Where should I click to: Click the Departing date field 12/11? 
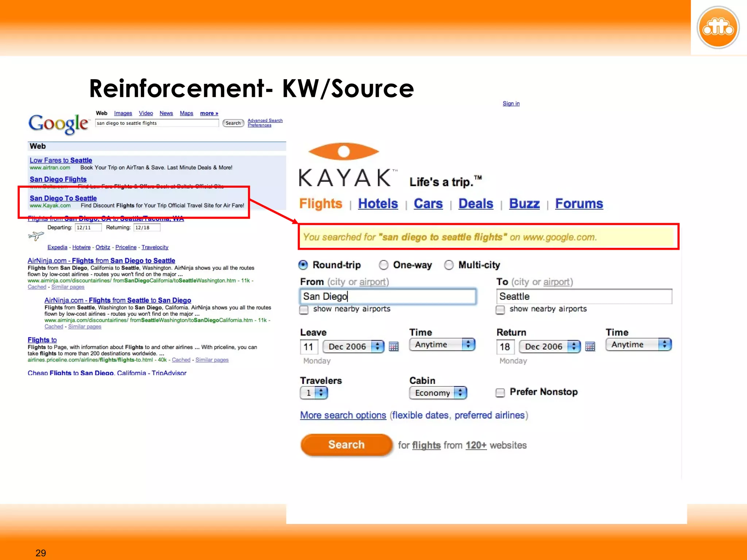point(88,227)
